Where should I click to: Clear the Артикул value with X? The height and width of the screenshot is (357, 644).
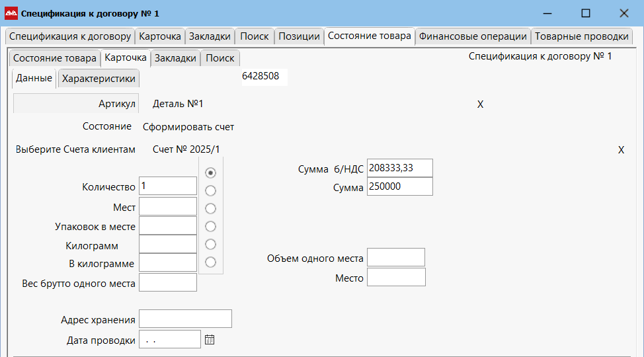[480, 104]
